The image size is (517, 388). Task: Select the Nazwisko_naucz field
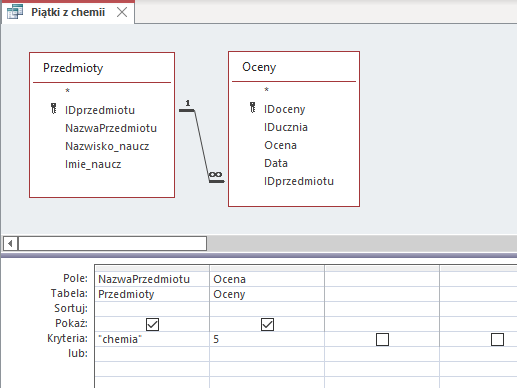[107, 146]
